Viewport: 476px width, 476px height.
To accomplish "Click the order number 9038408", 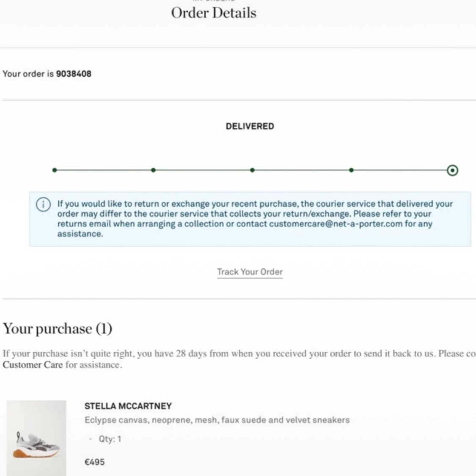I will pyautogui.click(x=74, y=74).
